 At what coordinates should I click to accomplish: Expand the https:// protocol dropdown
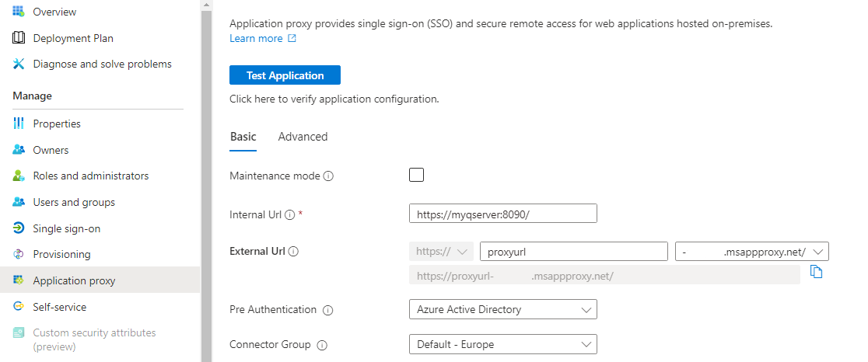point(441,252)
